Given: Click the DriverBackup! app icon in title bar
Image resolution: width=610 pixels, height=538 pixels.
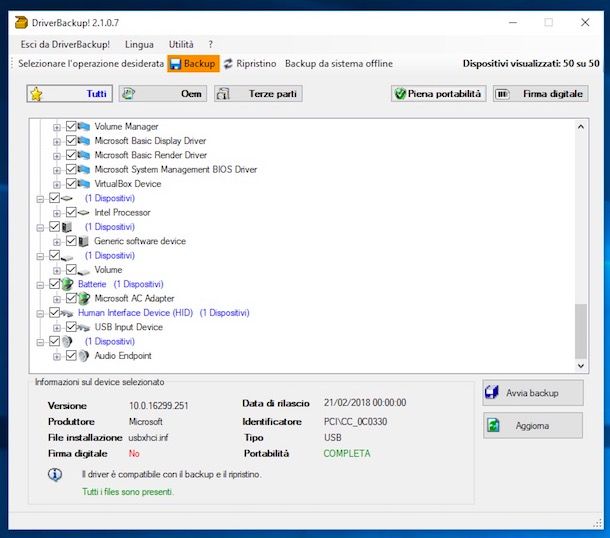Looking at the screenshot, I should (21, 23).
